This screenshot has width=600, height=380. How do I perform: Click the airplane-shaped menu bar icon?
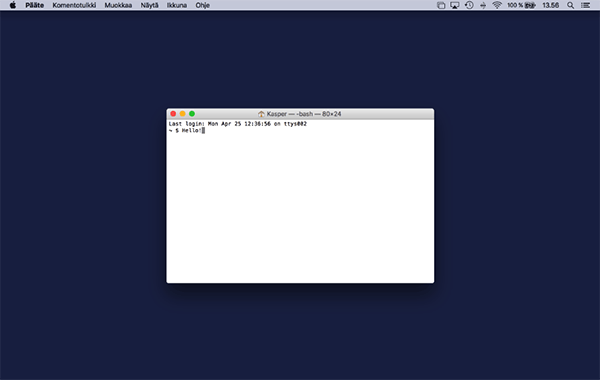tap(483, 5)
